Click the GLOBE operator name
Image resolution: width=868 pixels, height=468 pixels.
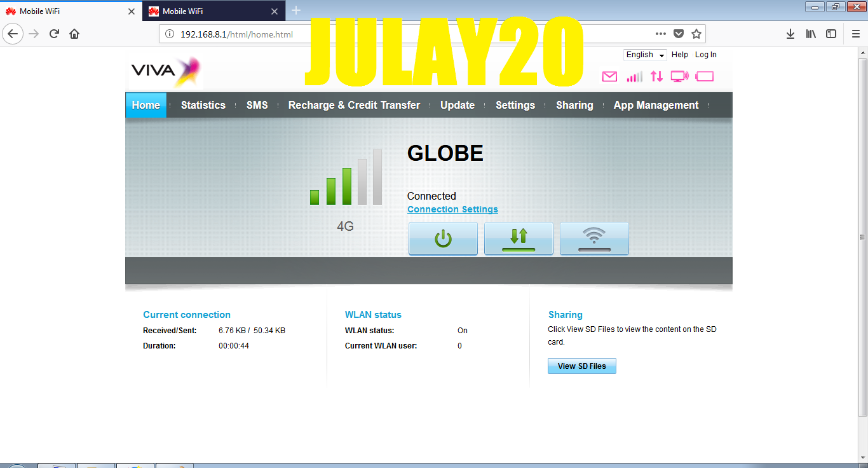pos(445,153)
